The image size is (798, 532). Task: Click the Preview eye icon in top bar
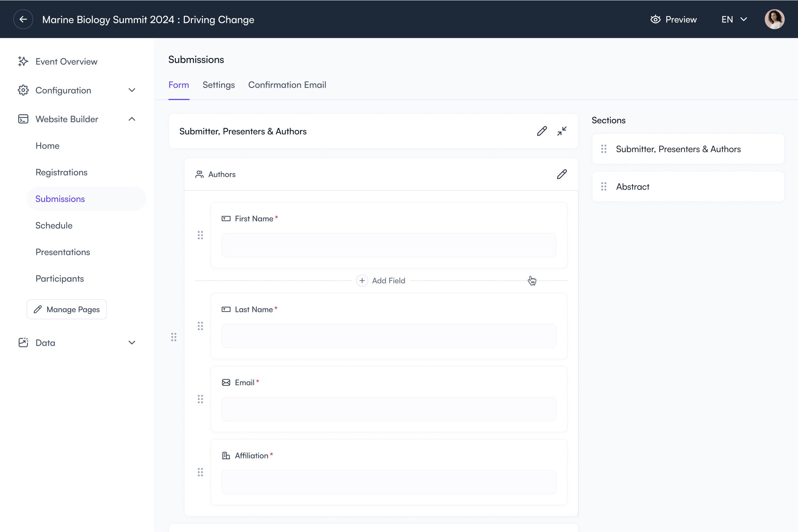(655, 19)
